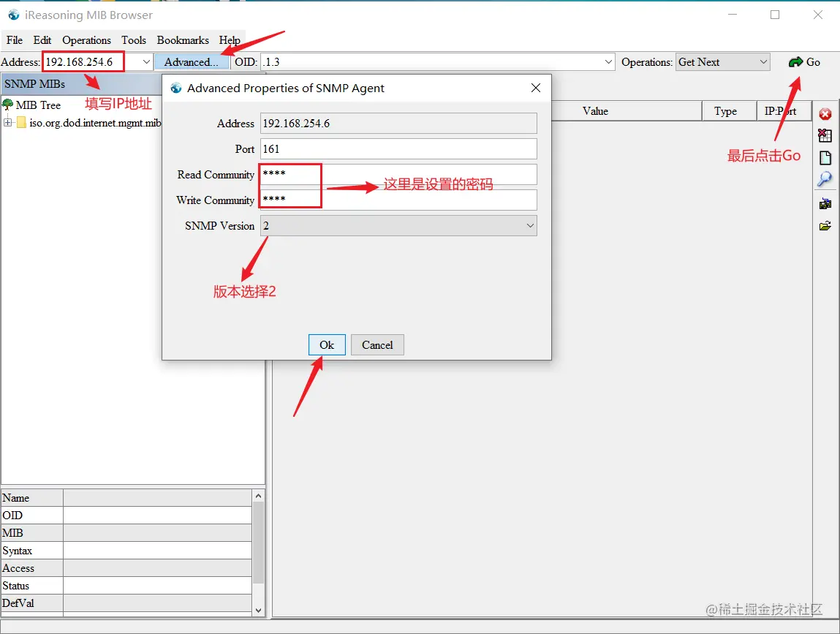Click the properties panel scrollbar thumb

tap(258, 542)
